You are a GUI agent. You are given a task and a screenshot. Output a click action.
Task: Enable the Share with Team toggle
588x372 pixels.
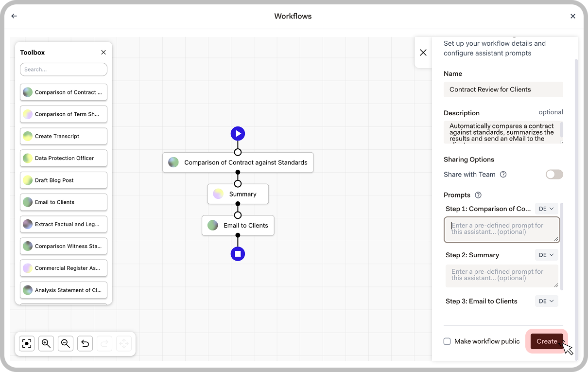pos(554,174)
